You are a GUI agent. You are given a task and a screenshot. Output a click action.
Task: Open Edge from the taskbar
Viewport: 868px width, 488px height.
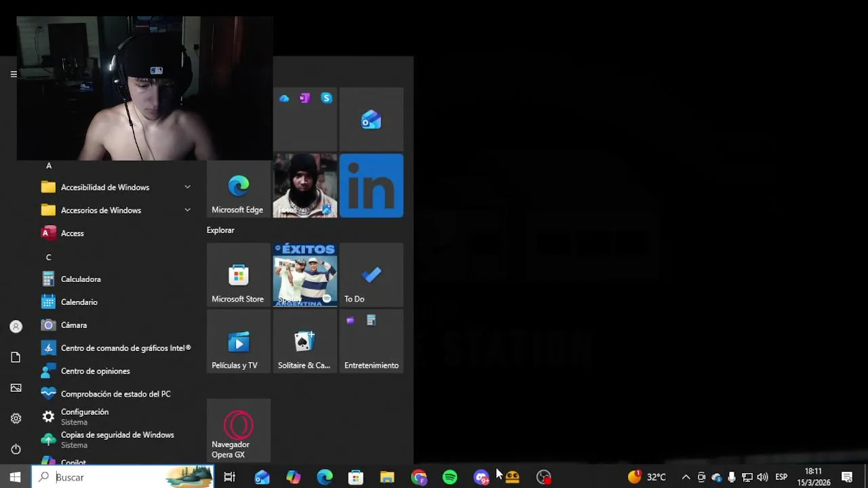325,477
